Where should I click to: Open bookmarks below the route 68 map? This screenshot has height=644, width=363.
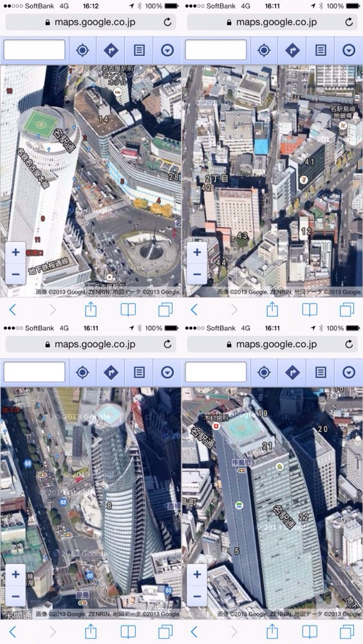click(128, 632)
